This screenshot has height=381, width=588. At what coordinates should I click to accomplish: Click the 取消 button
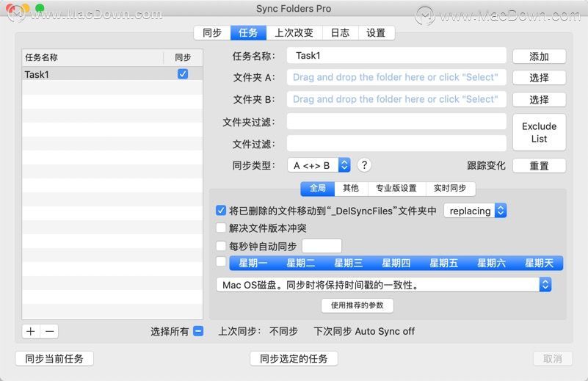[553, 358]
